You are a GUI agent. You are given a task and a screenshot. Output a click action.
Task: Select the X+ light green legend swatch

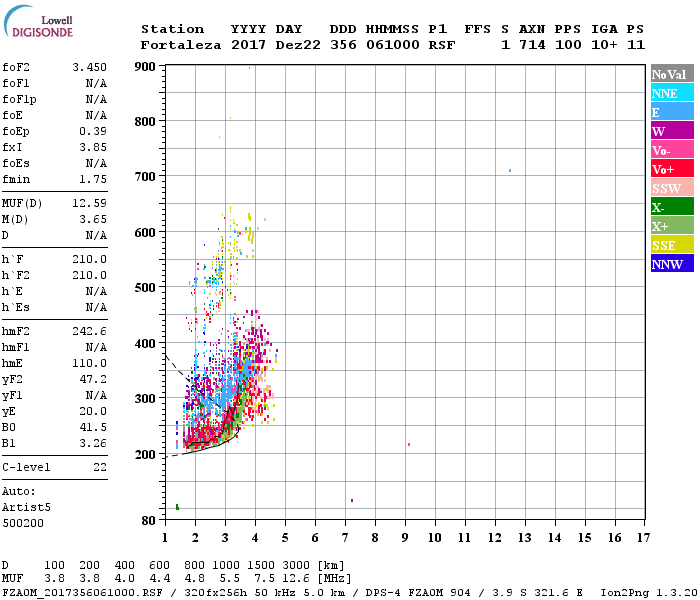click(672, 226)
